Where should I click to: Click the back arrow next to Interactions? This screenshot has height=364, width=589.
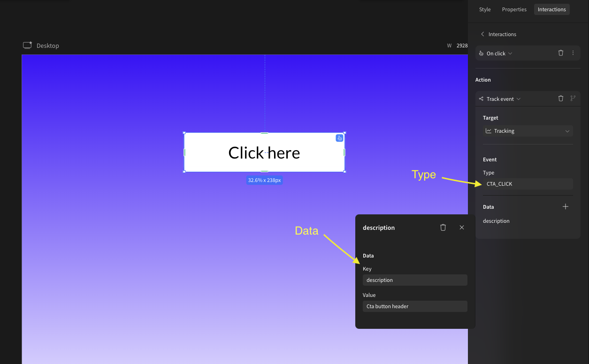click(482, 34)
